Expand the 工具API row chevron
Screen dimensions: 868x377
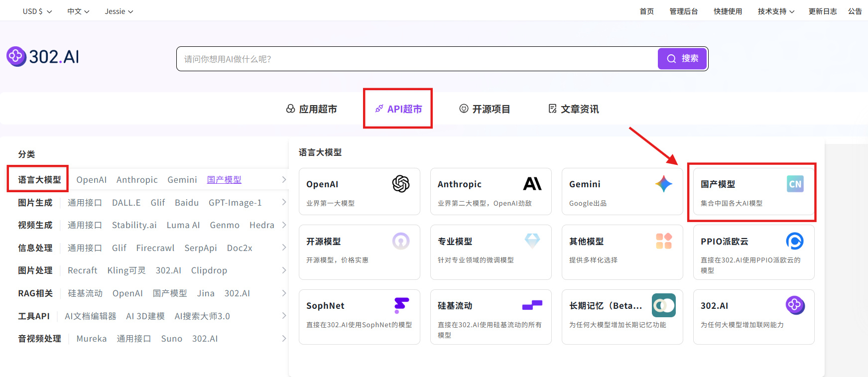(284, 316)
